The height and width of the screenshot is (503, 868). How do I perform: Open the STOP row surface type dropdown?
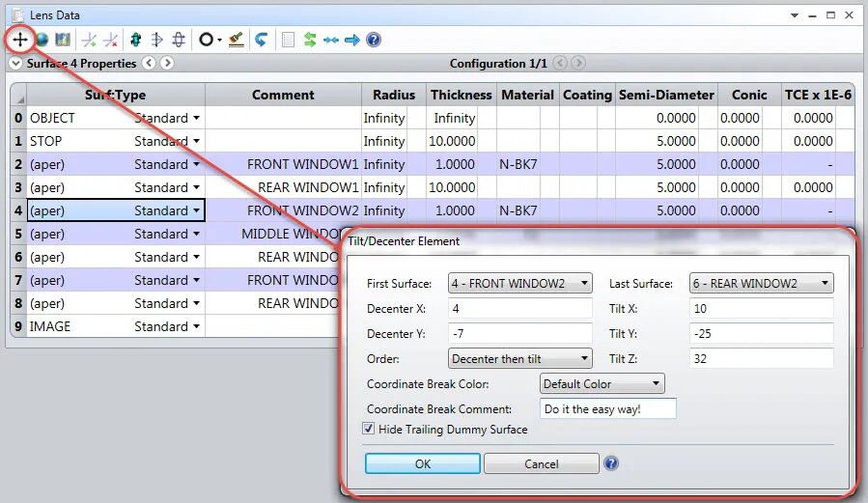pos(197,142)
